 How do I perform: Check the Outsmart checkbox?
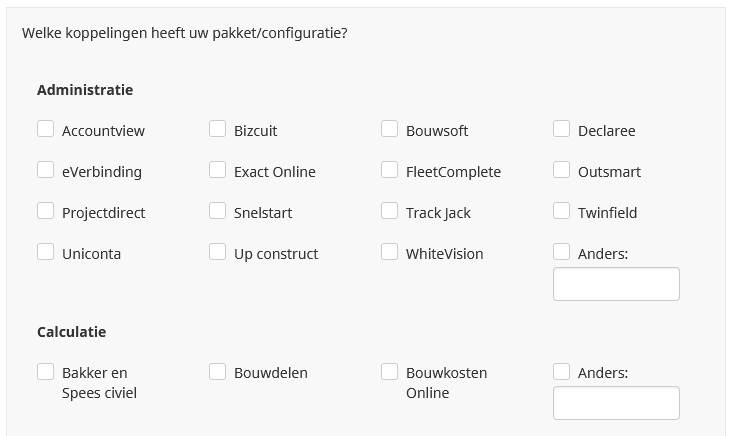[561, 170]
